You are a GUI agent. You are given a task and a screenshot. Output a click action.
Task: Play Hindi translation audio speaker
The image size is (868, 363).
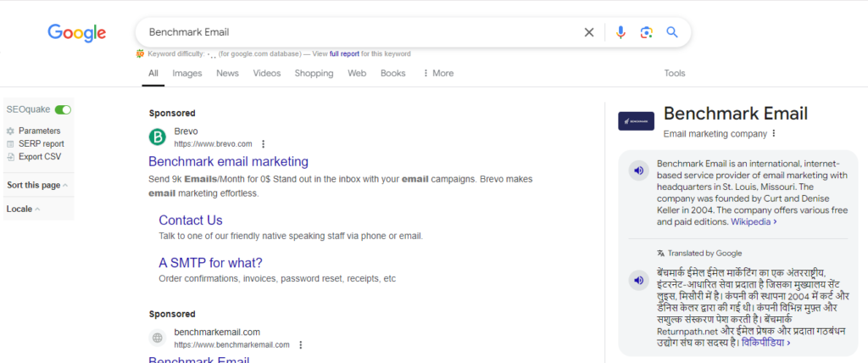[638, 281]
